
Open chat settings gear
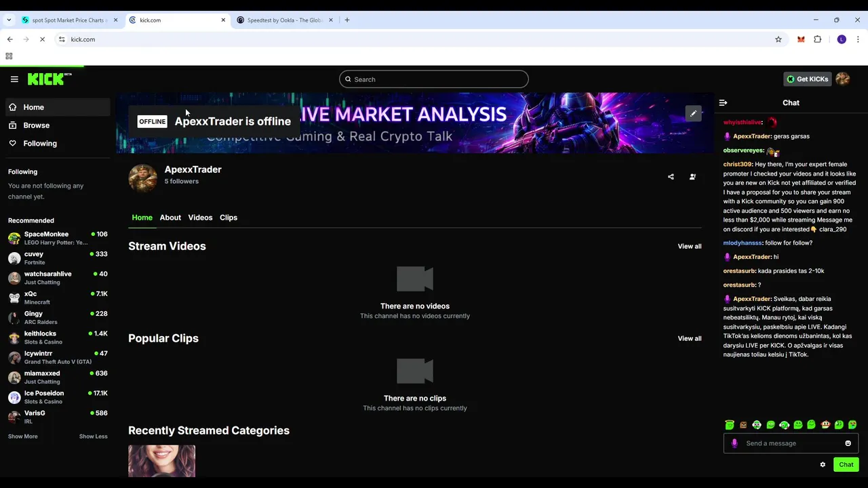[823, 465]
